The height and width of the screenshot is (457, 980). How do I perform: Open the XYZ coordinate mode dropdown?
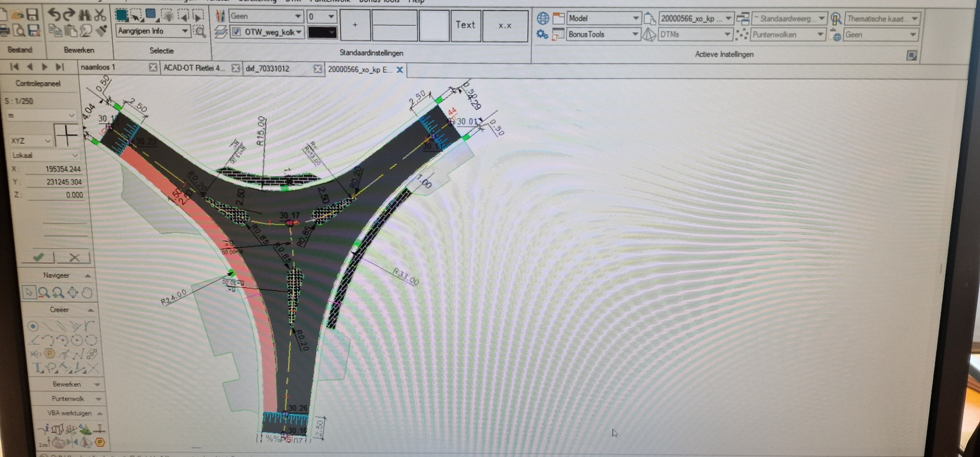(x=31, y=140)
